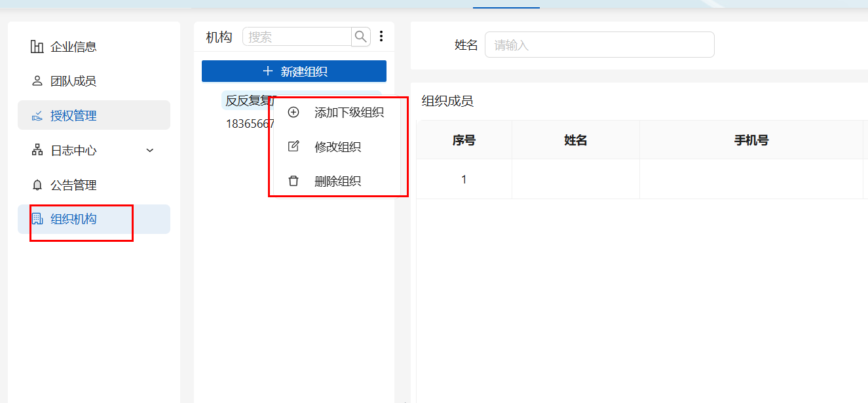Screen dimensions: 868x403
Task: Open the three-dot more options menu
Action: [381, 37]
